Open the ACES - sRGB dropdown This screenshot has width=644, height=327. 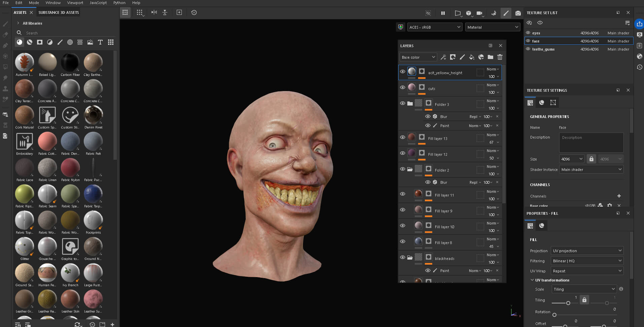click(x=435, y=27)
